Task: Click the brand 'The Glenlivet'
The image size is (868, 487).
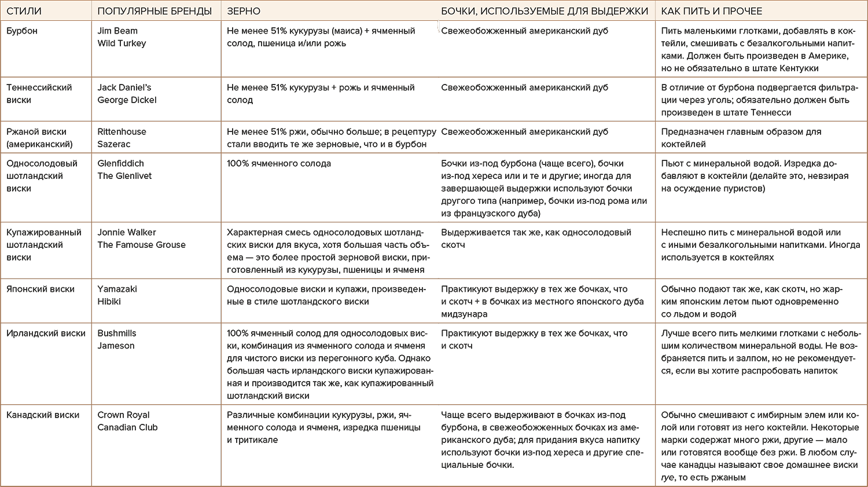Action: coord(124,176)
